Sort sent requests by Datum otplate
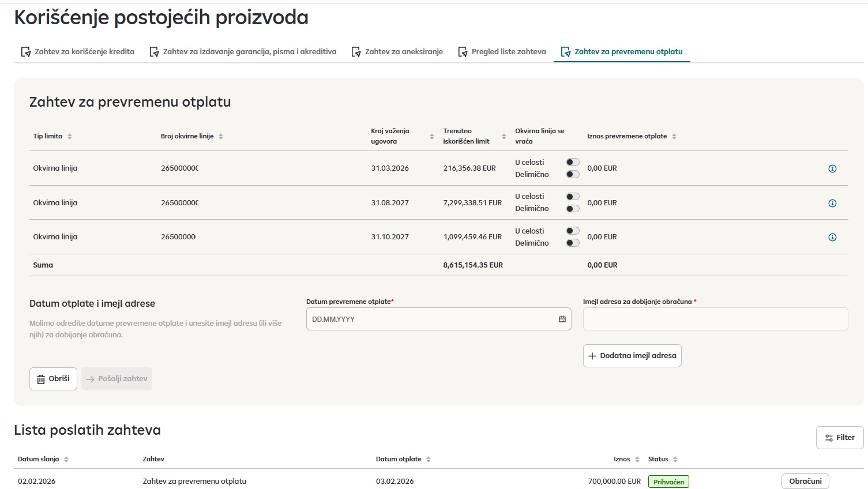The width and height of the screenshot is (868, 489). pos(429,460)
